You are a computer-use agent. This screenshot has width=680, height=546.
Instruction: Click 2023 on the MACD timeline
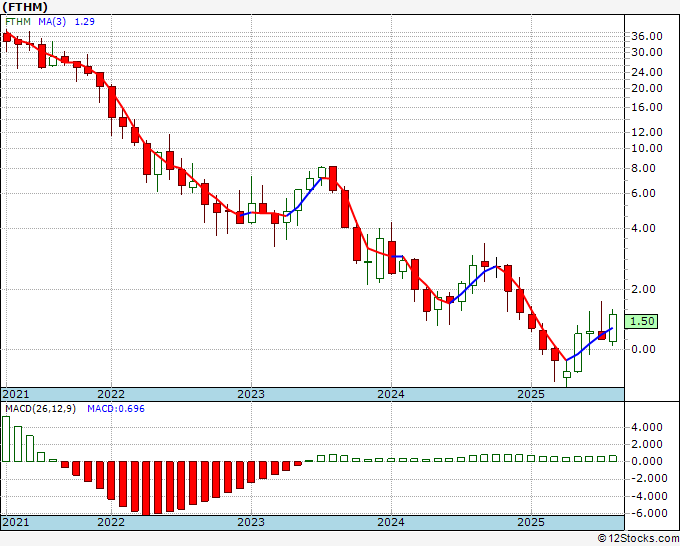(x=251, y=522)
